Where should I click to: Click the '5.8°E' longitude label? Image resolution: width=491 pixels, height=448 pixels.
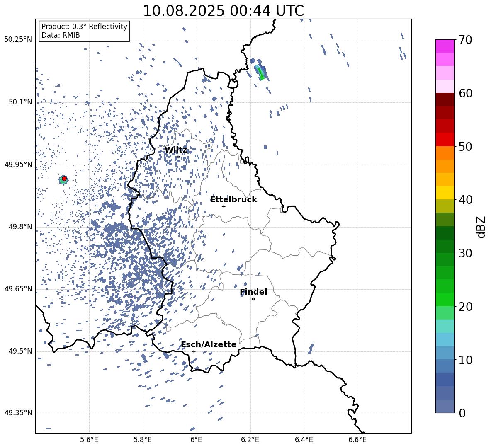click(x=143, y=440)
